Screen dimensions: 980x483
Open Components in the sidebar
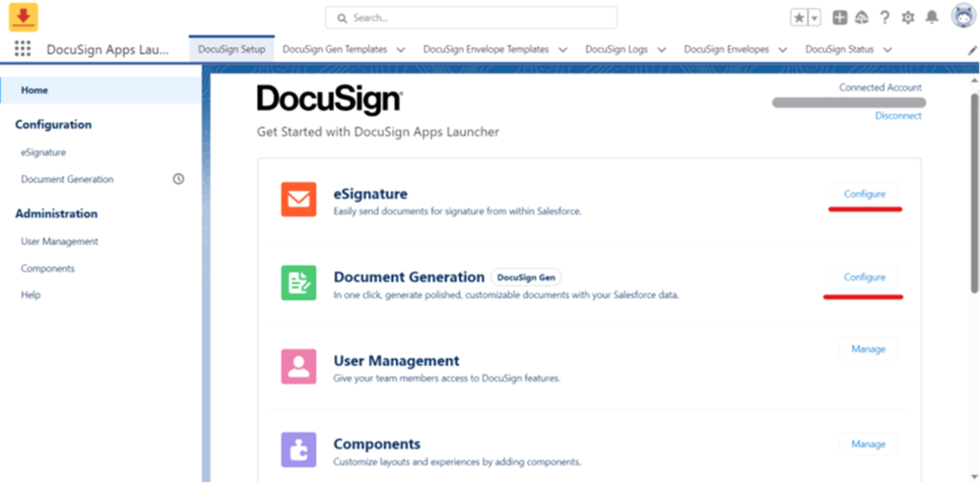coord(47,268)
